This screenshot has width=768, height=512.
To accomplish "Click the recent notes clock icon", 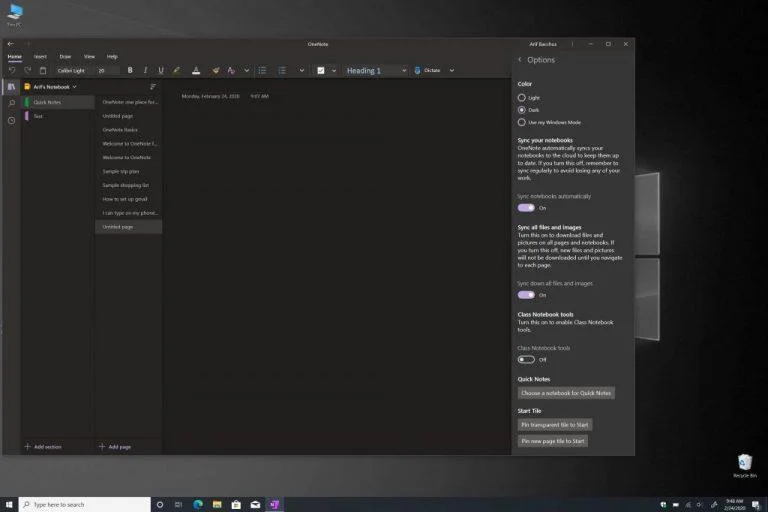I will point(11,120).
